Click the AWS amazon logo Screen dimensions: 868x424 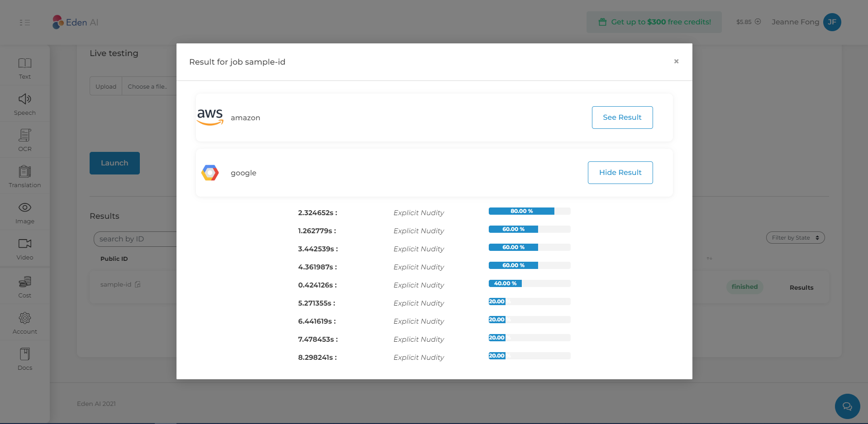click(x=210, y=117)
